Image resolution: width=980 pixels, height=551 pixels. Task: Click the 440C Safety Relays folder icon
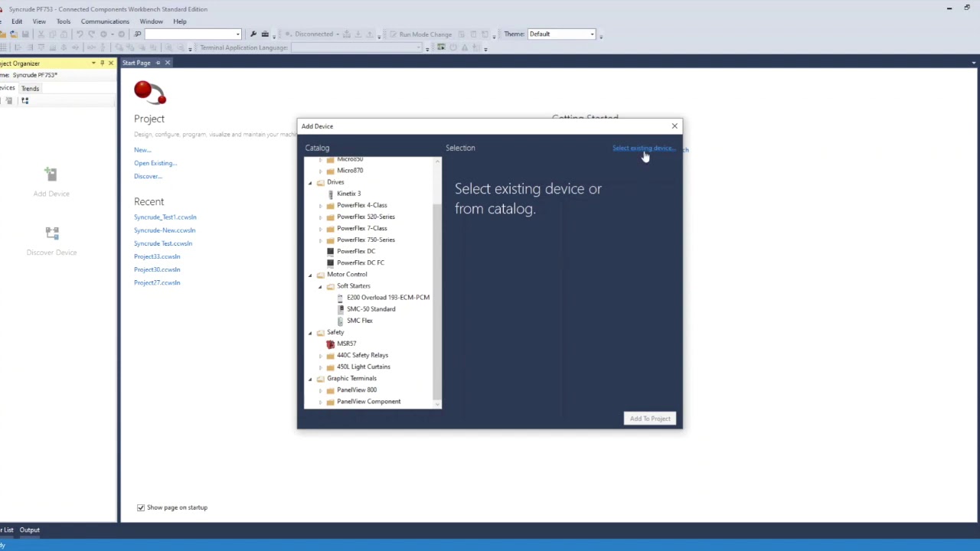point(330,355)
